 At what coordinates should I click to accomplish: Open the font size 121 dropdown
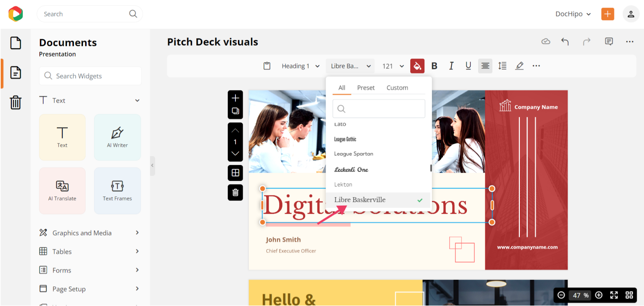click(x=393, y=66)
